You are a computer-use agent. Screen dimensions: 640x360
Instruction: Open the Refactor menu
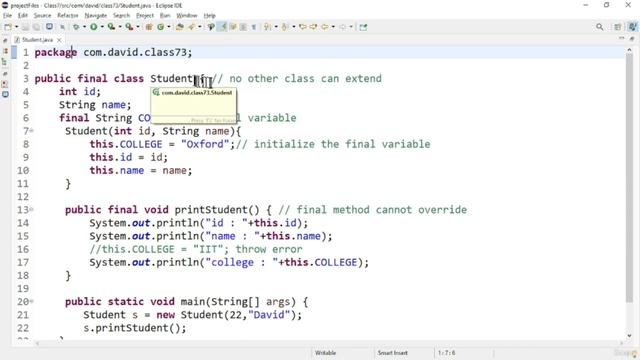68,16
